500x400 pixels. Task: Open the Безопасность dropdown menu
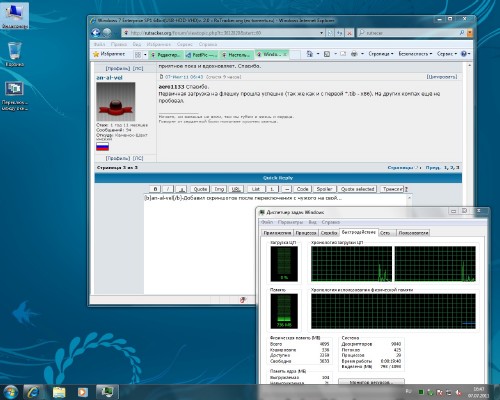coord(415,54)
